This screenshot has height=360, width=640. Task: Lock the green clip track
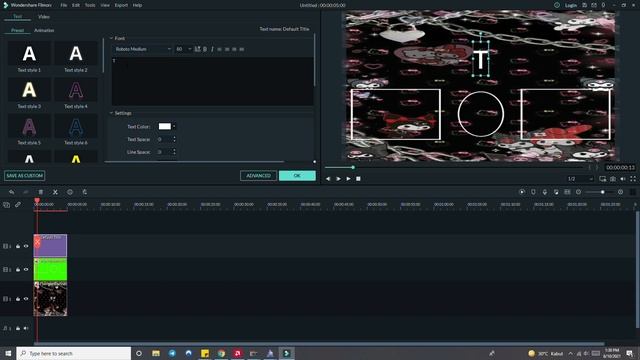pyautogui.click(x=18, y=269)
